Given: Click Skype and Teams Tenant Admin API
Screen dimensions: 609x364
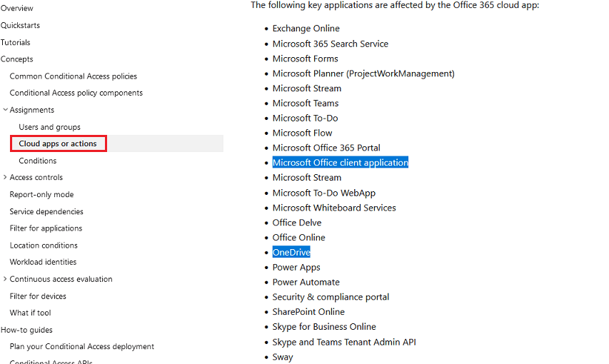Looking at the screenshot, I should pos(344,343).
